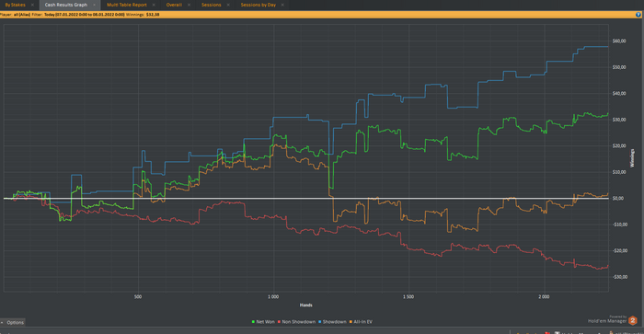644x334 pixels.
Task: Toggle the All-In EV legend series
Action: [361, 322]
